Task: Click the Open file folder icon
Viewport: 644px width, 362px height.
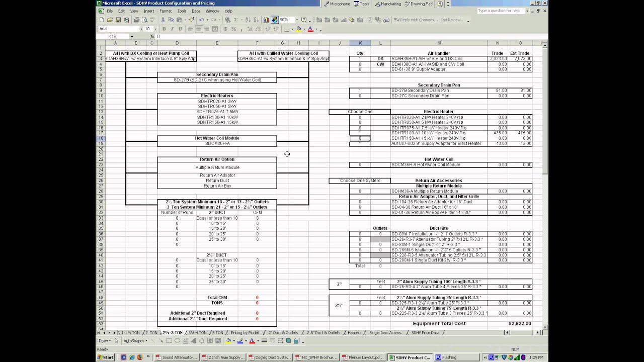Action: [x=110, y=20]
